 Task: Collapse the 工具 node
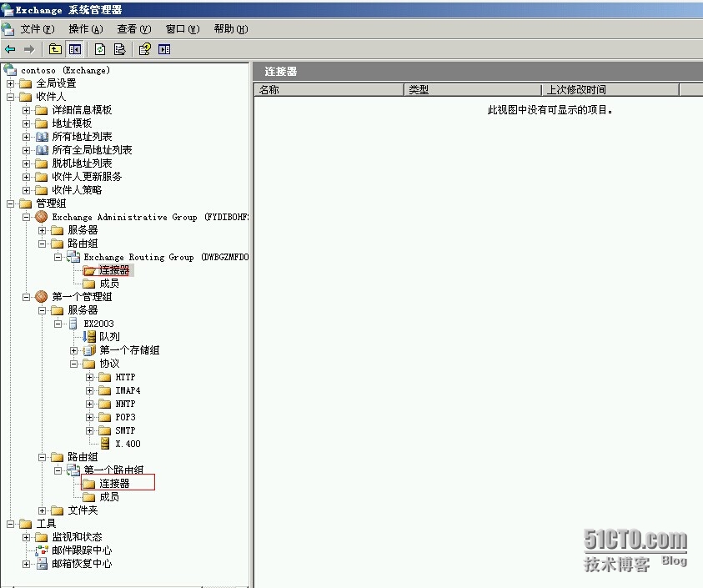[10, 524]
